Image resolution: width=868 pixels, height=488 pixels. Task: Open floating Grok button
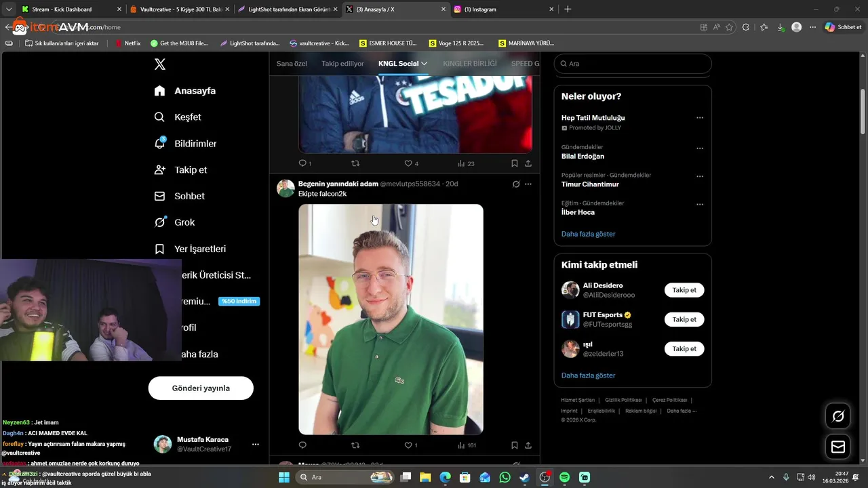(838, 416)
